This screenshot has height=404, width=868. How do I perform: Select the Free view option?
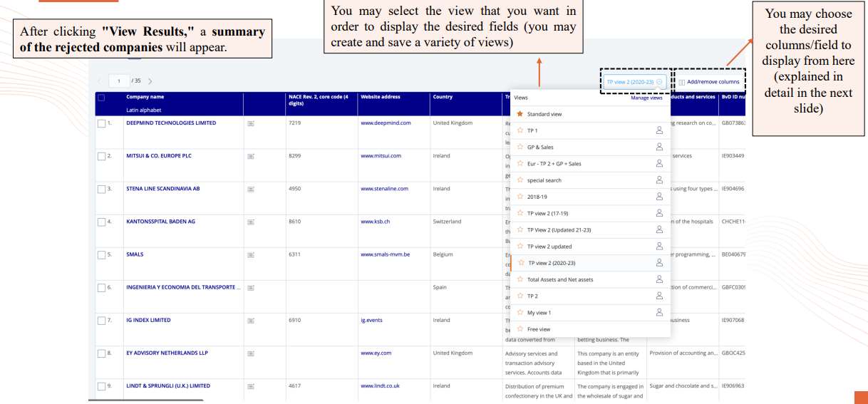coord(539,329)
